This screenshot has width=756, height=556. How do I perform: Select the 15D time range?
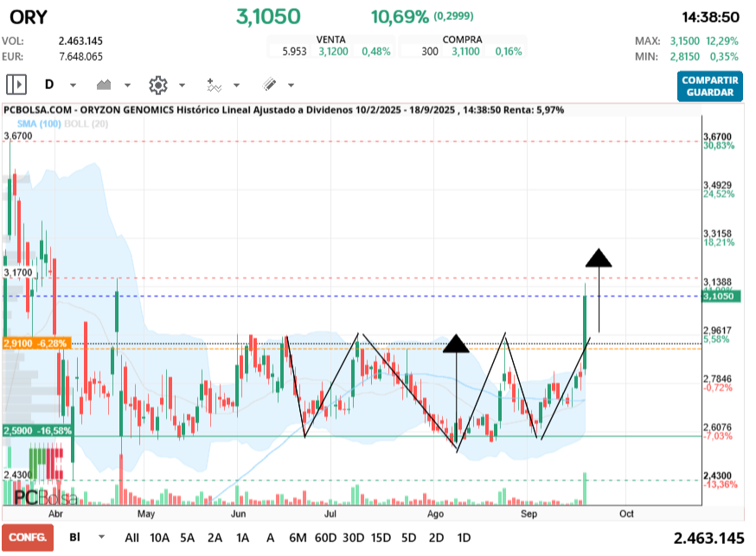(x=381, y=538)
